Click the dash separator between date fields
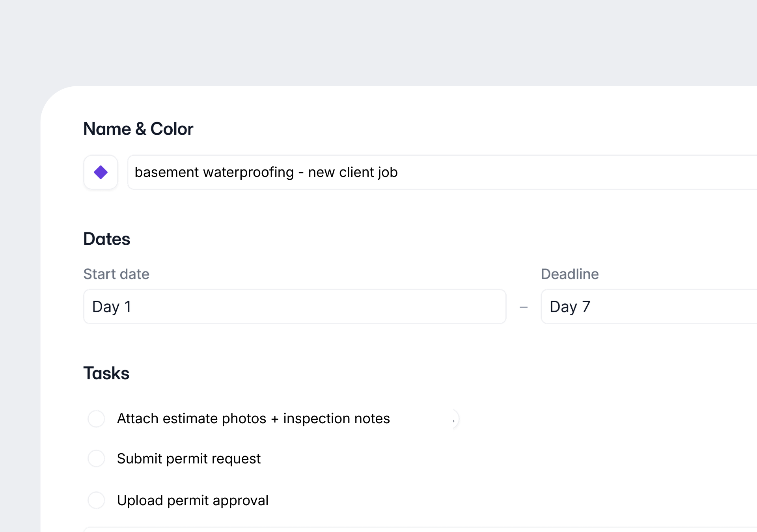 pyautogui.click(x=524, y=307)
